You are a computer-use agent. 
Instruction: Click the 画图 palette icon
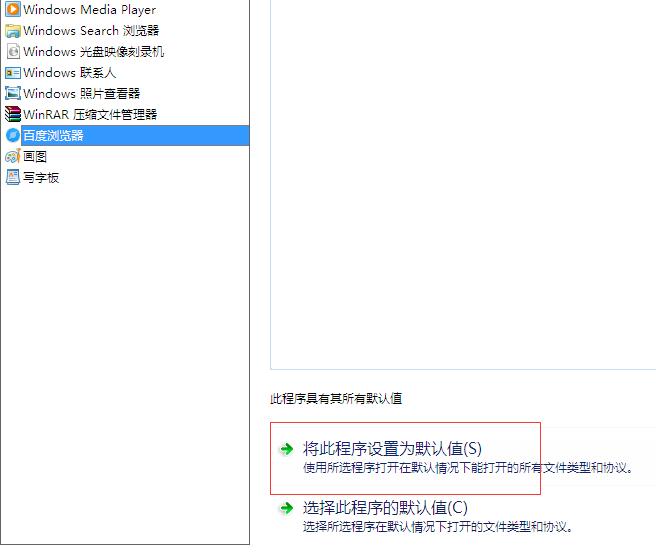[x=13, y=156]
